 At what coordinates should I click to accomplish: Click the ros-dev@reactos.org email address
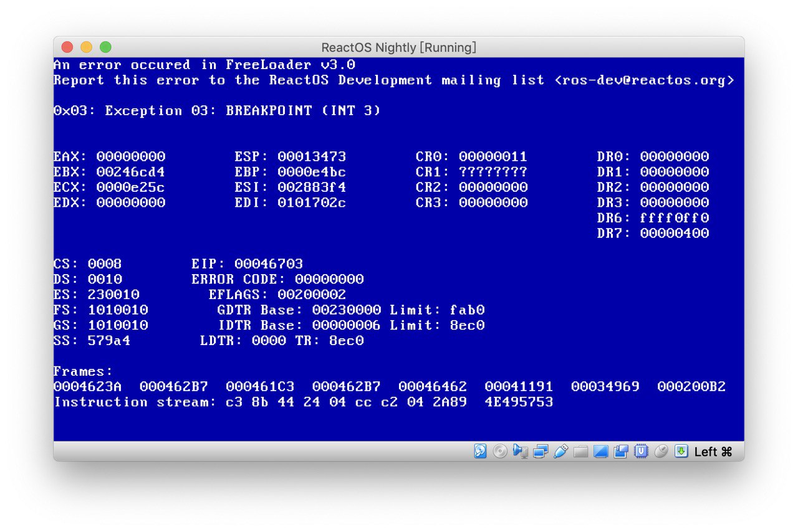[644, 80]
